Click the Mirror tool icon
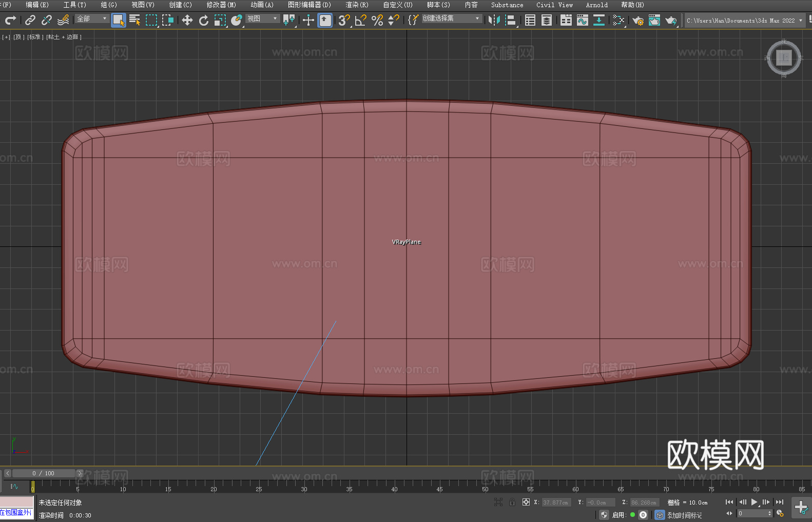 click(x=494, y=20)
